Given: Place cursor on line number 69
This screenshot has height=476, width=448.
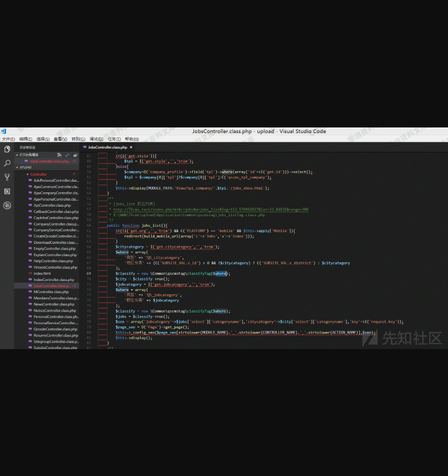Looking at the screenshot, I should coord(89,273).
